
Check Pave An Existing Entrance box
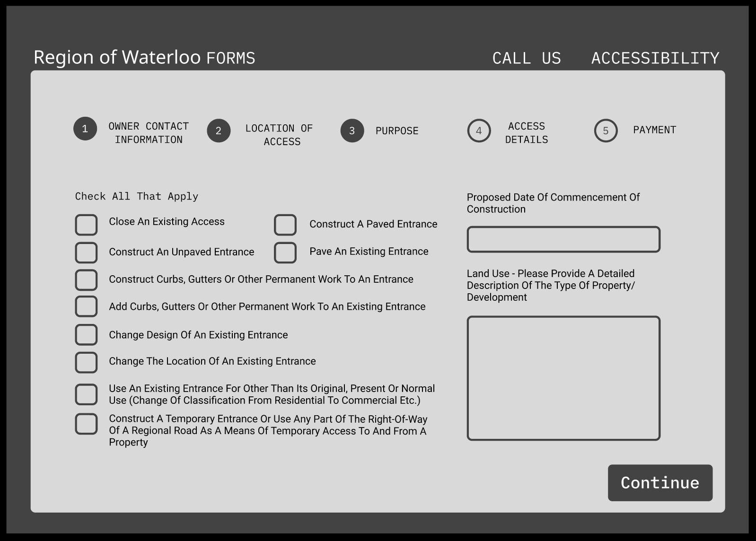click(x=285, y=253)
